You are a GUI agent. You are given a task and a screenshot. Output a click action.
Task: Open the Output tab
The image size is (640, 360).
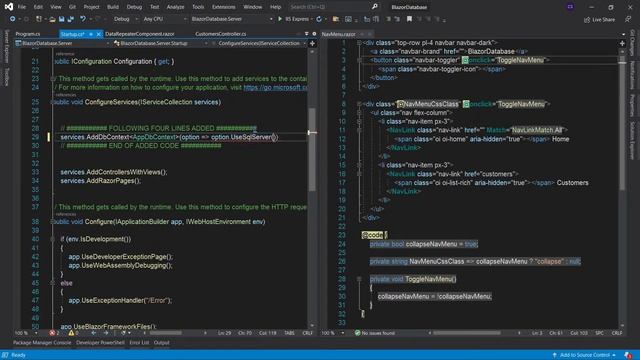[x=162, y=343]
